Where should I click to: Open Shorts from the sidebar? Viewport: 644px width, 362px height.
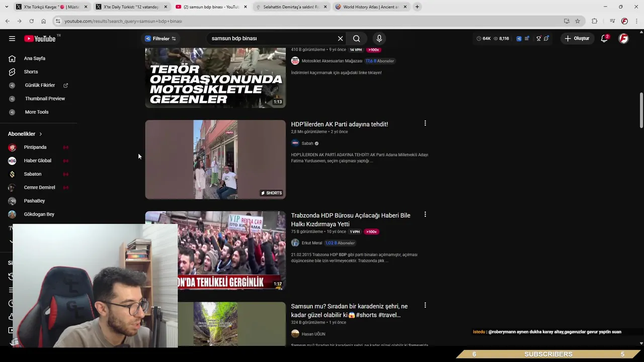point(31,72)
